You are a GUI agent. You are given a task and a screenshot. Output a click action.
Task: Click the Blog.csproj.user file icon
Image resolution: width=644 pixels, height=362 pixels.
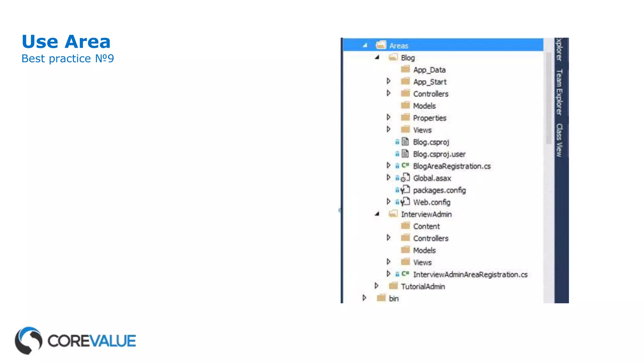click(405, 154)
